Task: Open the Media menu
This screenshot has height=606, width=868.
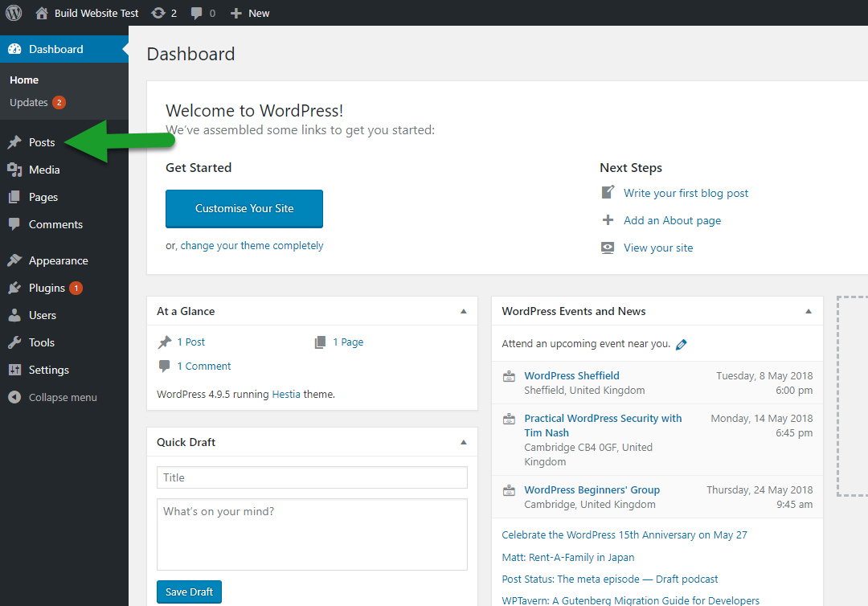Action: 44,170
